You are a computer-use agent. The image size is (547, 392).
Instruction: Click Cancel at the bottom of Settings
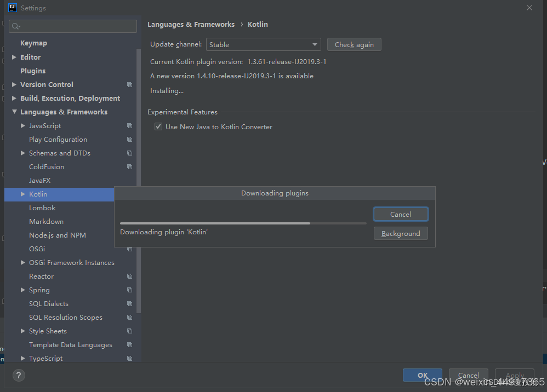coord(468,375)
